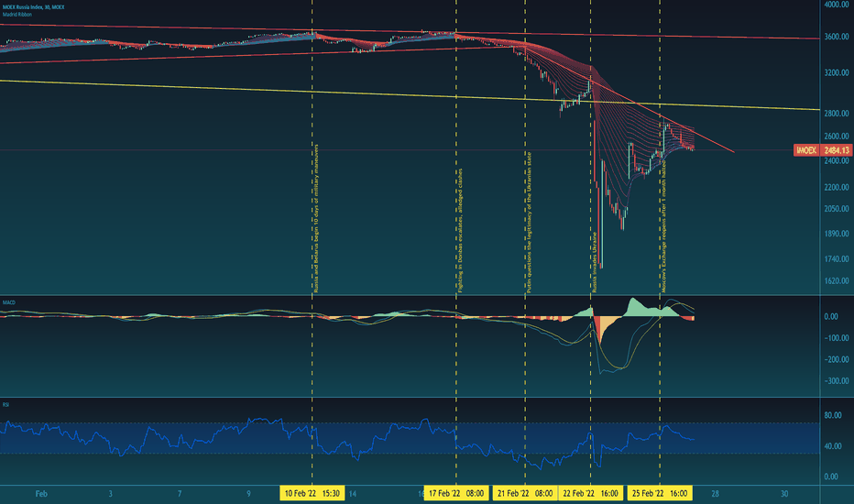Screen dimensions: 854x504
Task: Select the '22 Feb '22 16:00' date label
Action: [590, 494]
